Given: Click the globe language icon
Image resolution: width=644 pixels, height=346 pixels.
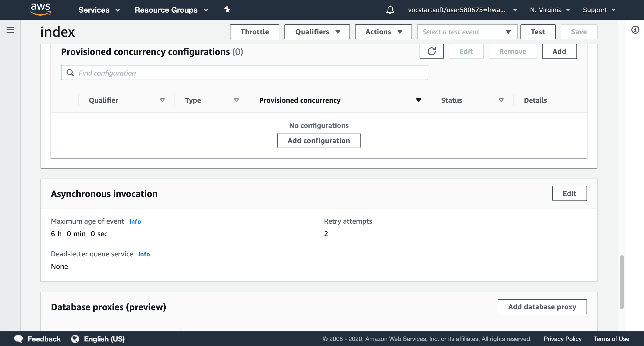Looking at the screenshot, I should (75, 339).
